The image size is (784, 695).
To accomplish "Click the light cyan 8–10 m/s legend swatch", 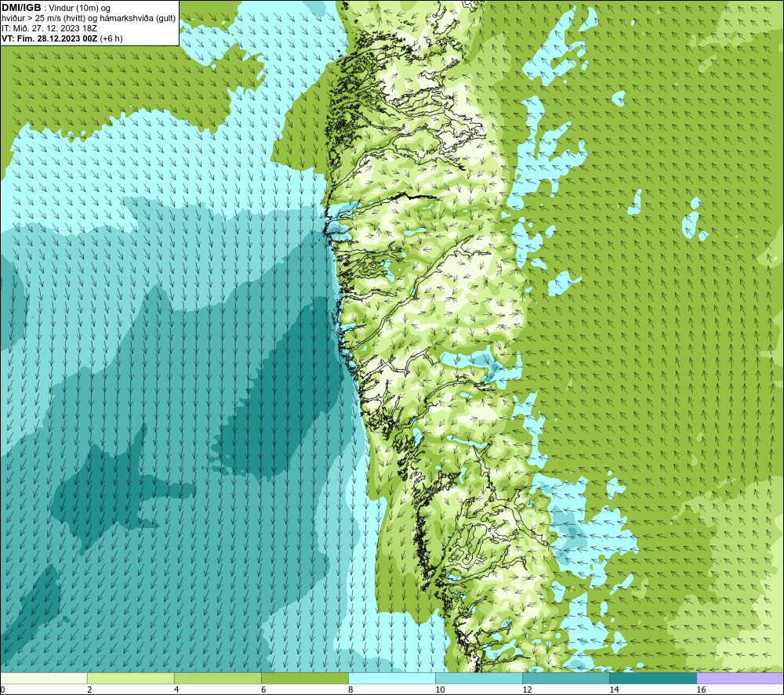I will tap(392, 679).
